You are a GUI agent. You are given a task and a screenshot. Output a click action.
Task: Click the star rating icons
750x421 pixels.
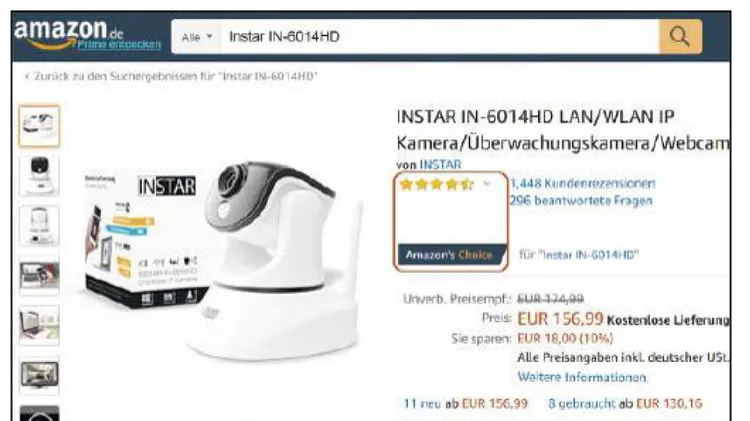(x=437, y=184)
